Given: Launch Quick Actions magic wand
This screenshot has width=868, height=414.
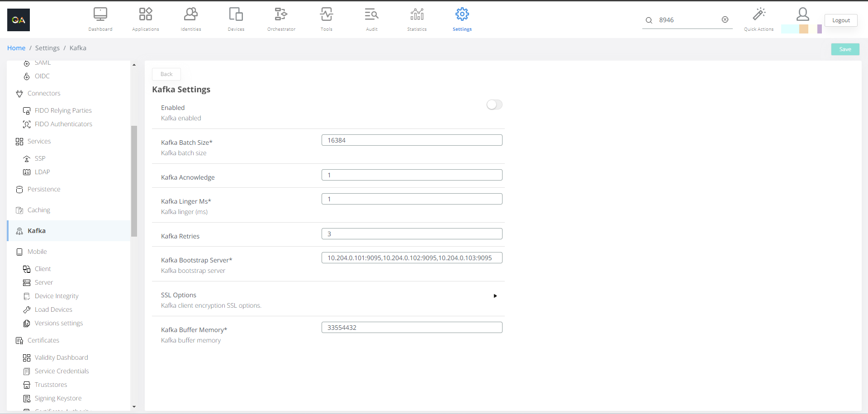Looking at the screenshot, I should tap(759, 14).
